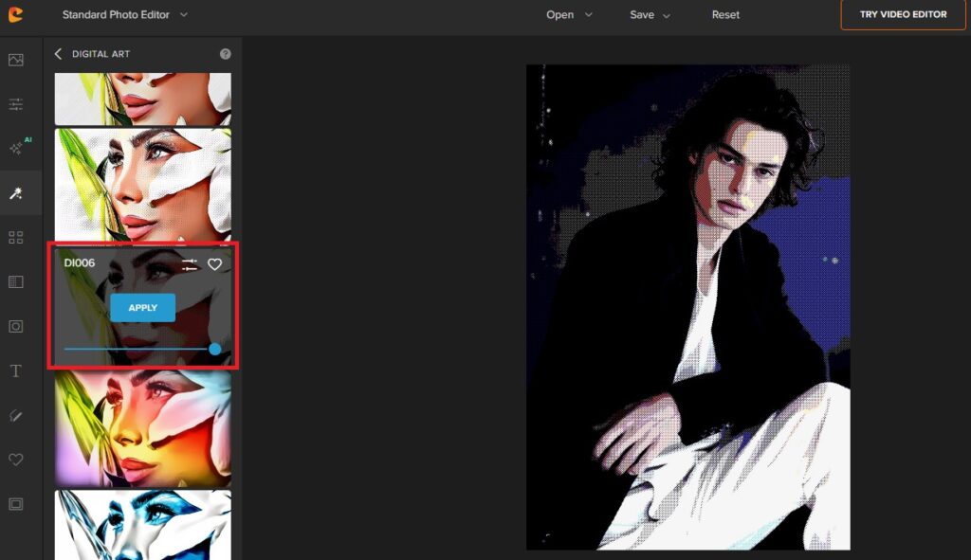Select the Adjustments sliders sidebar icon

pos(16,104)
